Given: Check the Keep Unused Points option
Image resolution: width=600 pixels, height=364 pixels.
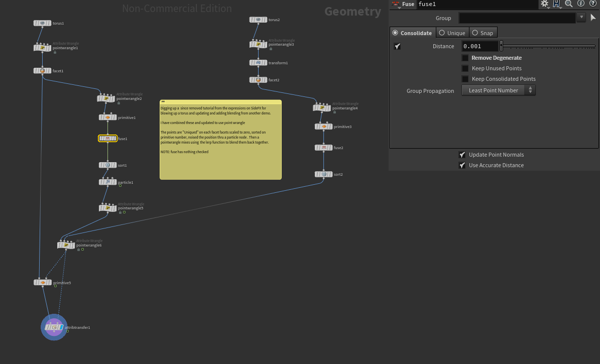Looking at the screenshot, I should [x=465, y=68].
